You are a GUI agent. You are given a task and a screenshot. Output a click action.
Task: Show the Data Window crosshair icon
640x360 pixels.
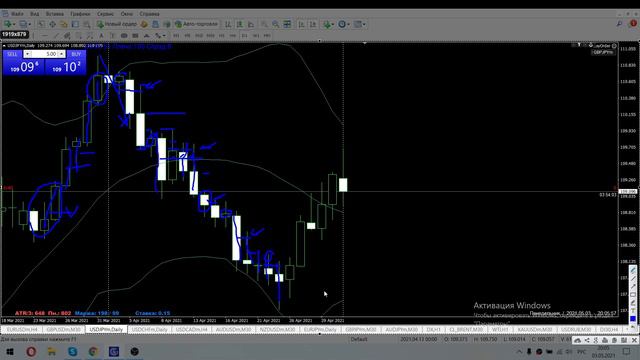[53, 24]
